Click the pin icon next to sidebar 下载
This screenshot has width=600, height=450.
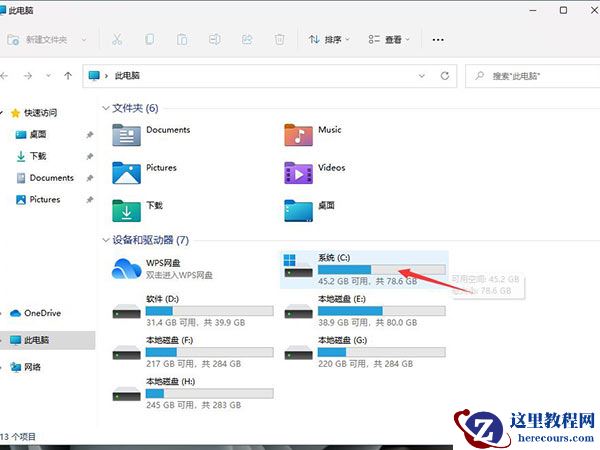pos(90,156)
